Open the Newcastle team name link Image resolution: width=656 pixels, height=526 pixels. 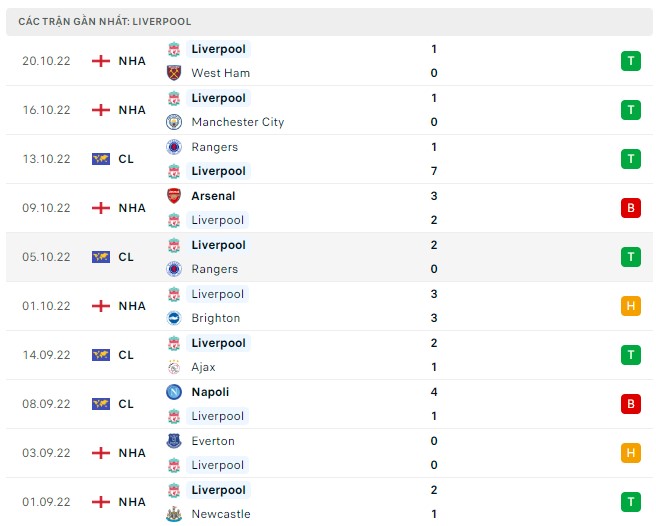(x=221, y=514)
